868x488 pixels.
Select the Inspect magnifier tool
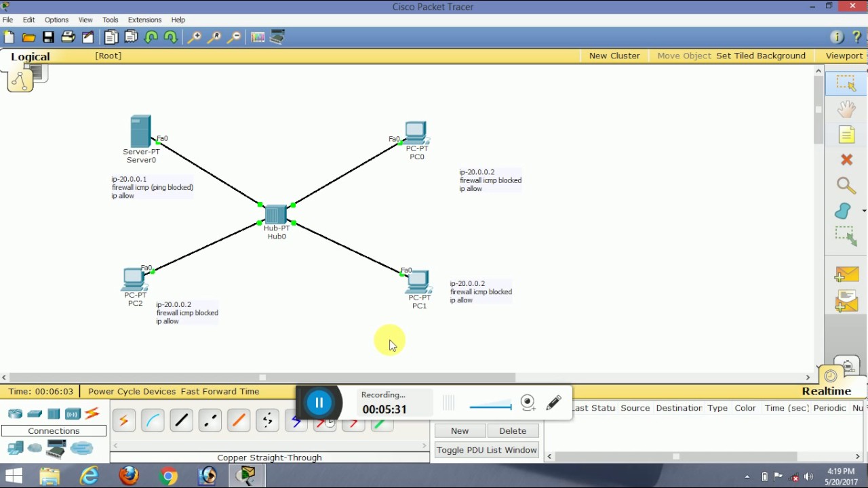pyautogui.click(x=846, y=185)
